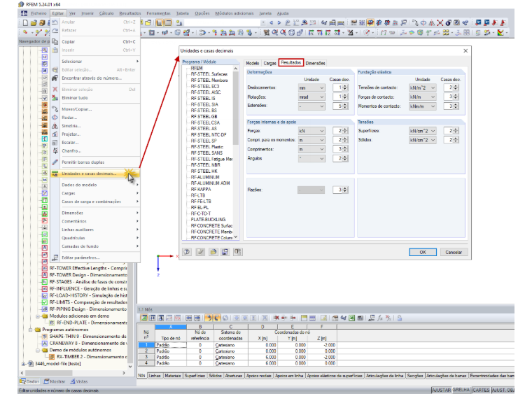Open the Superfícies stress unit dropdown
The width and height of the screenshot is (532, 394).
(422, 131)
